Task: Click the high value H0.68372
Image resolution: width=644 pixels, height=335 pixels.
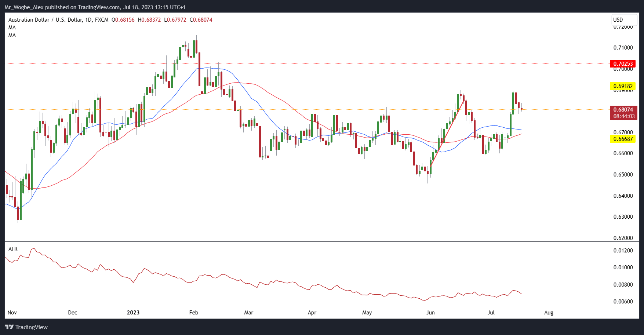Action: coord(149,20)
